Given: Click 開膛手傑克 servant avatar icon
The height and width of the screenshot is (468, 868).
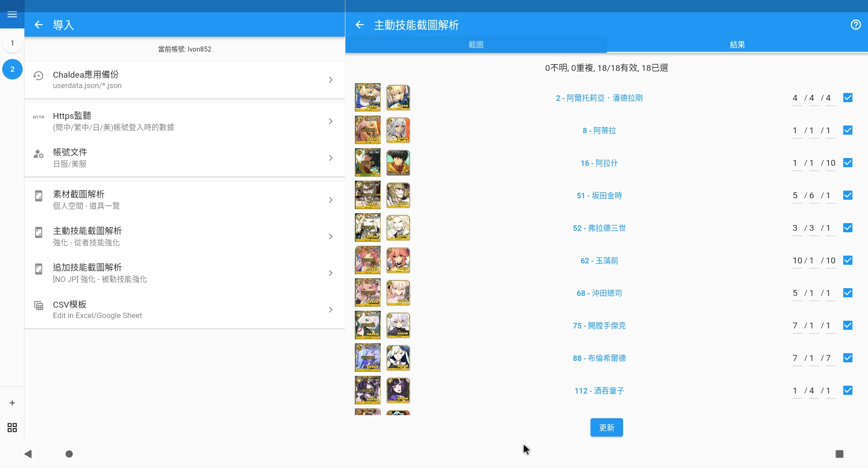Looking at the screenshot, I should tap(398, 325).
